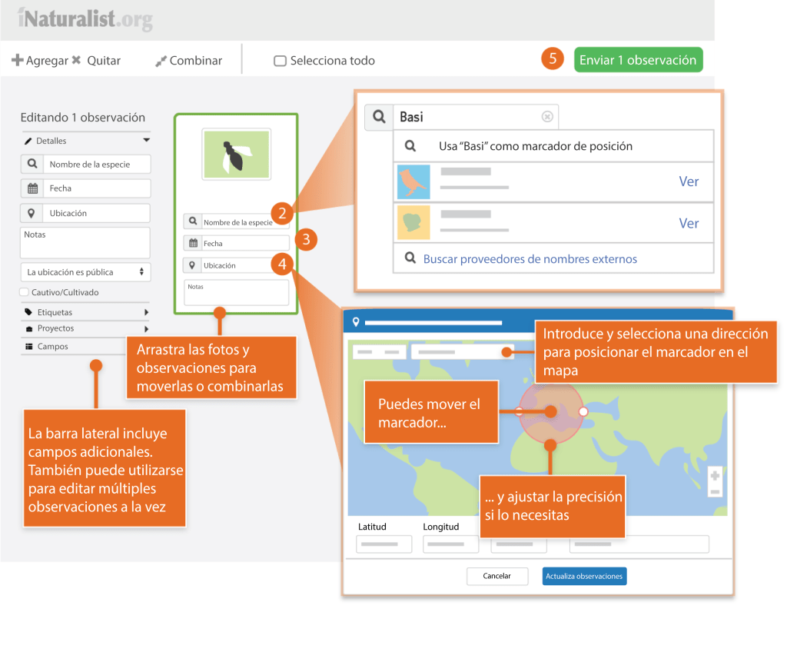
Task: Click the right handle of accuracy circle
Action: pyautogui.click(x=583, y=412)
